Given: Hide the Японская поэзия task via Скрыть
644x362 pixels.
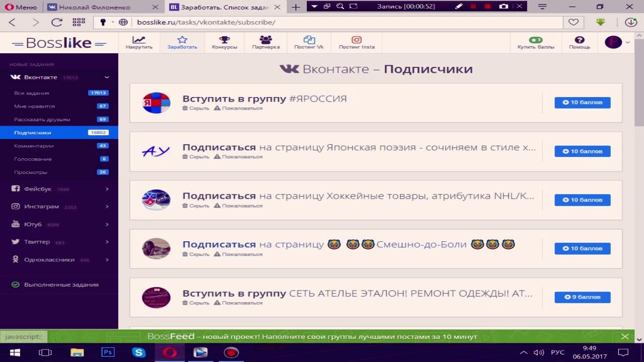Looking at the screenshot, I should [x=196, y=157].
